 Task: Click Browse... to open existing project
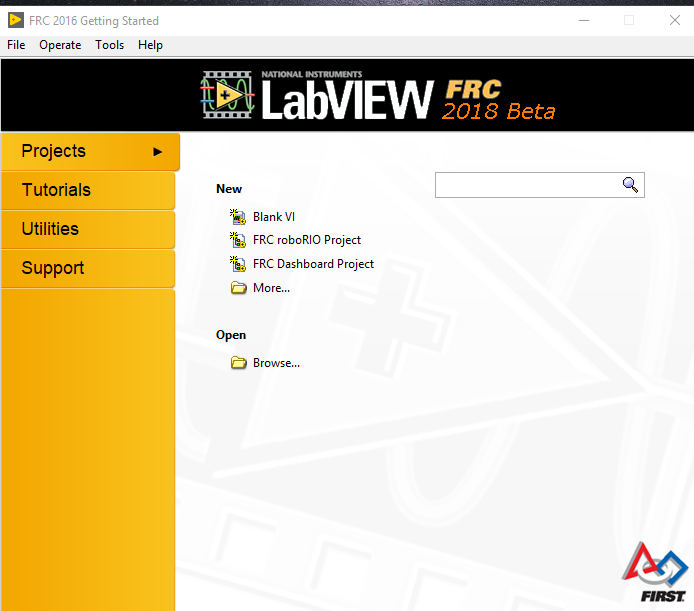[276, 363]
